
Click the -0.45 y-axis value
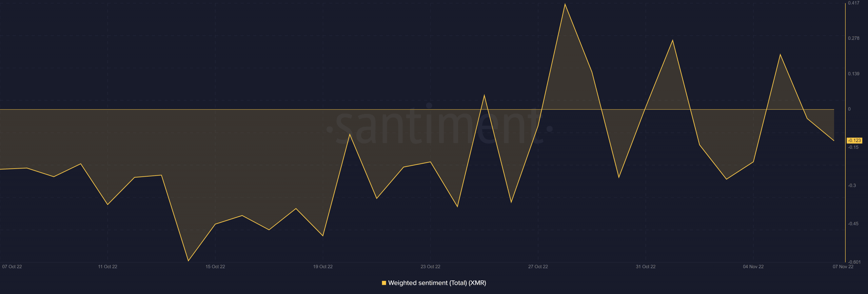(853, 224)
